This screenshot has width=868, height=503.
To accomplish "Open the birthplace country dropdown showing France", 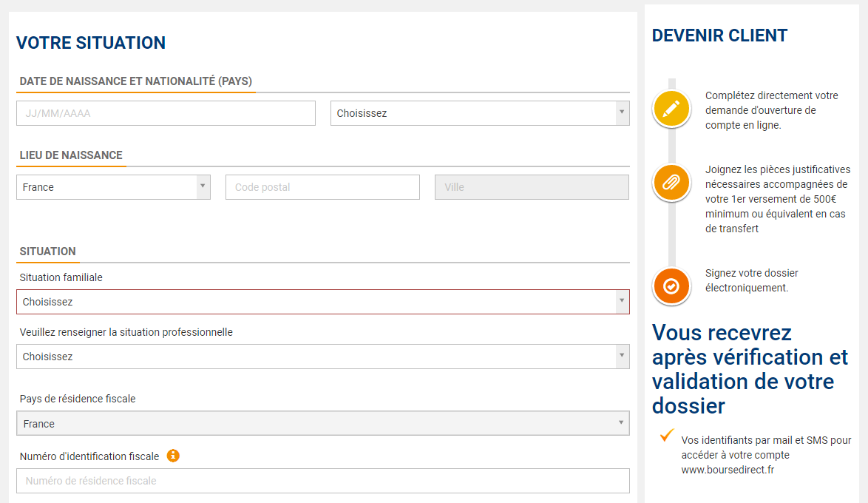I will pos(113,187).
